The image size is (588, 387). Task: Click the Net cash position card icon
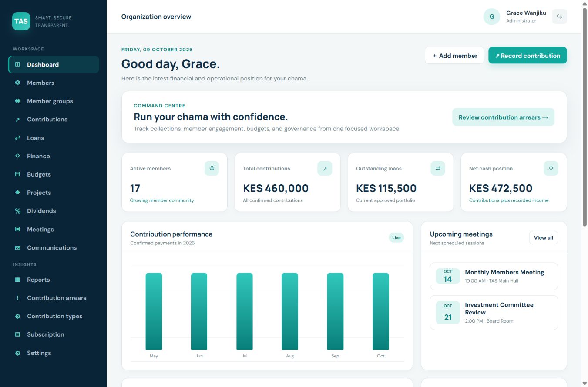[551, 168]
